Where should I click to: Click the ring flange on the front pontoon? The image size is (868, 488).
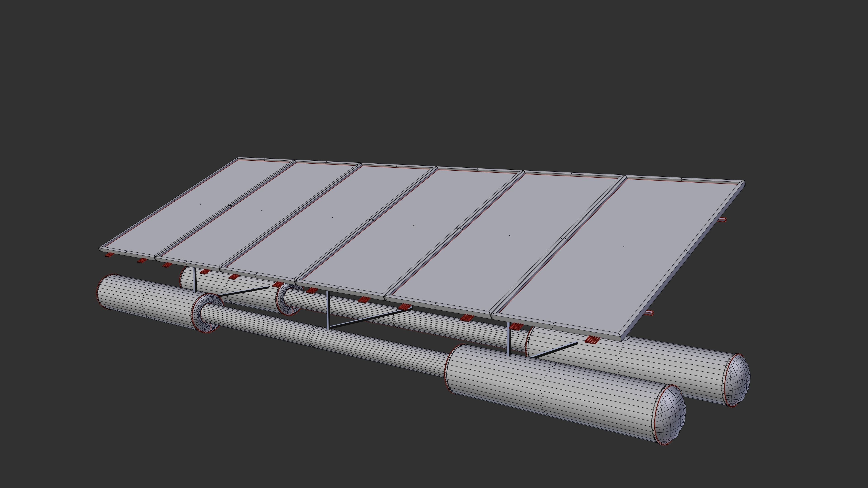207,313
